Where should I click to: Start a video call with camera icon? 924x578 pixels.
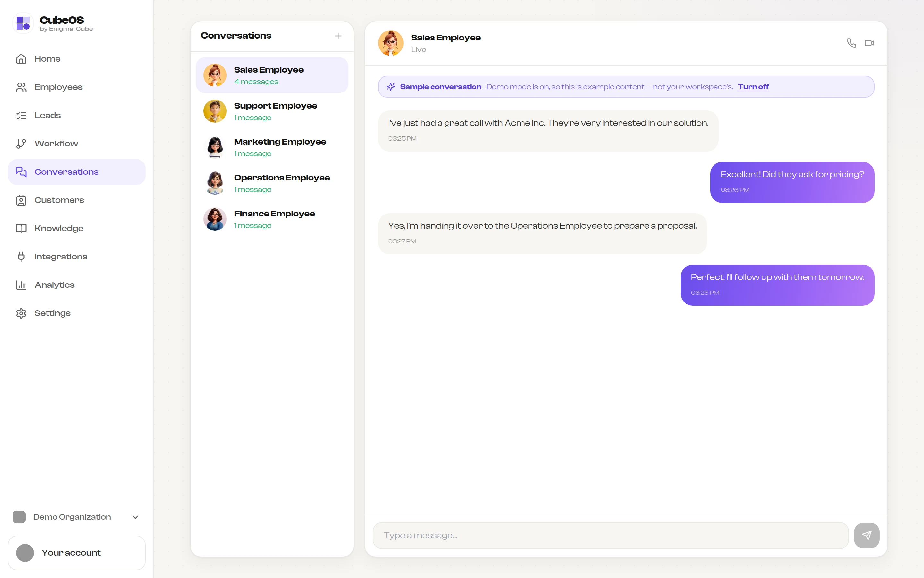click(x=869, y=43)
